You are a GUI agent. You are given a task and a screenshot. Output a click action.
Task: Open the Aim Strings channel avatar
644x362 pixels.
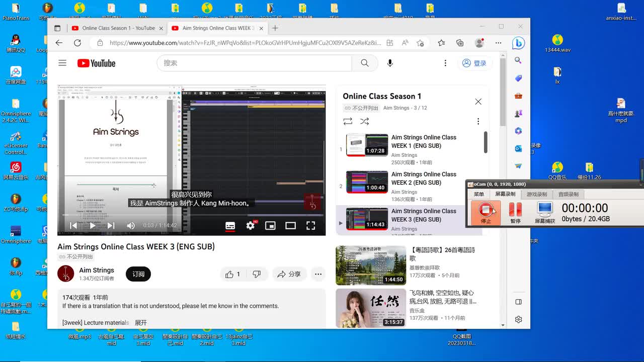click(66, 274)
